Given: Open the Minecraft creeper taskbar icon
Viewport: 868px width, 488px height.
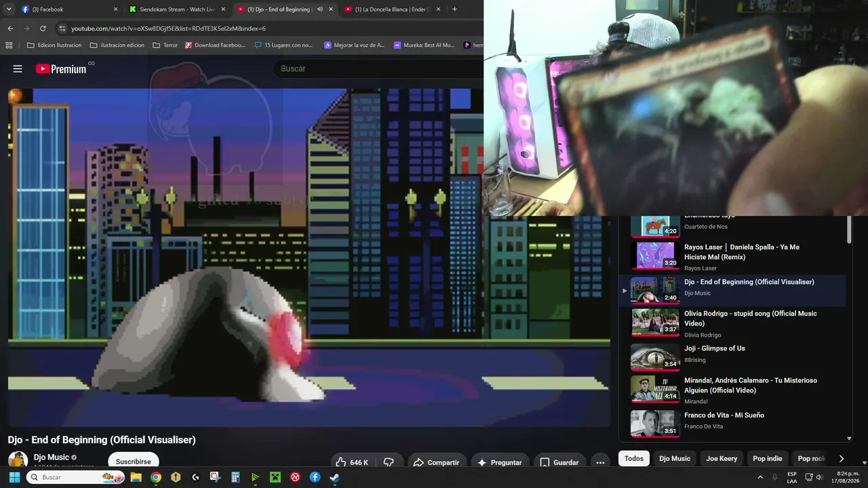Looking at the screenshot, I should pos(275,477).
